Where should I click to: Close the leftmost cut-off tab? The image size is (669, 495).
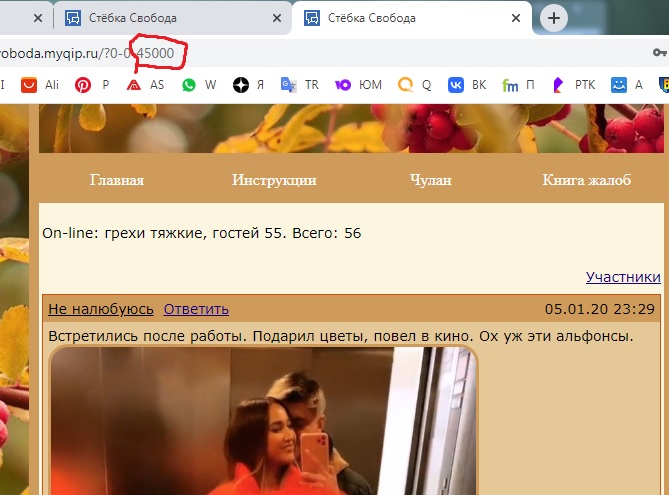tap(38, 18)
